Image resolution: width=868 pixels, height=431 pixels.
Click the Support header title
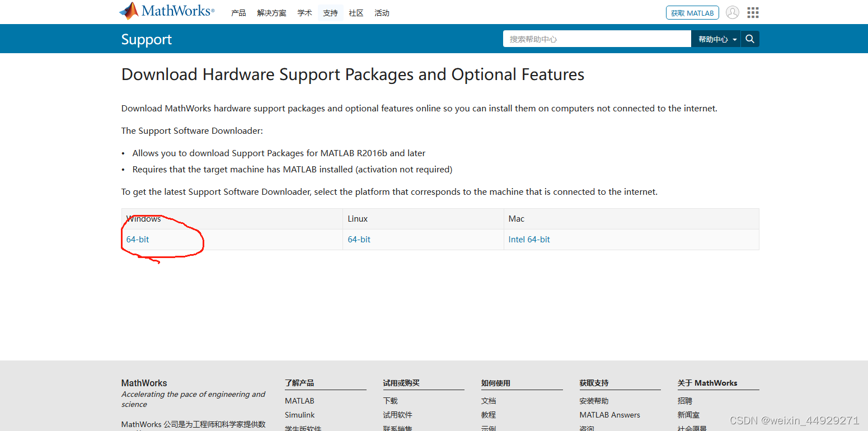(x=147, y=39)
